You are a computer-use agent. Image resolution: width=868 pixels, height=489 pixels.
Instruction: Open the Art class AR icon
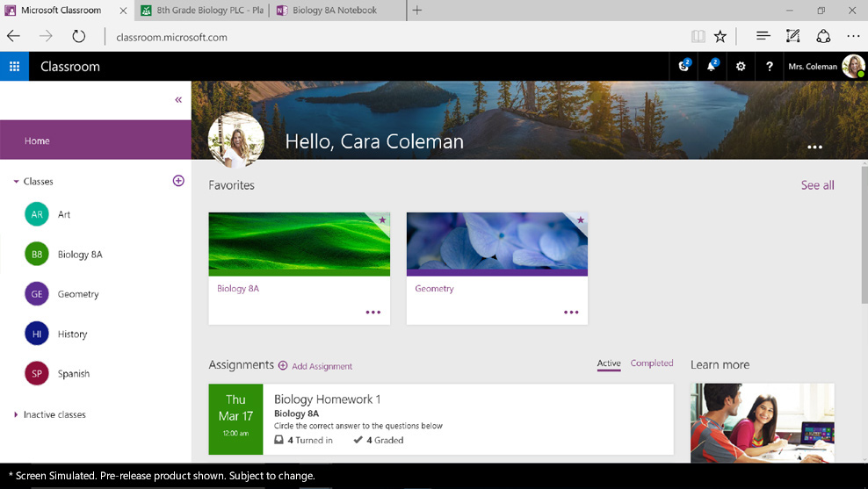pyautogui.click(x=37, y=214)
